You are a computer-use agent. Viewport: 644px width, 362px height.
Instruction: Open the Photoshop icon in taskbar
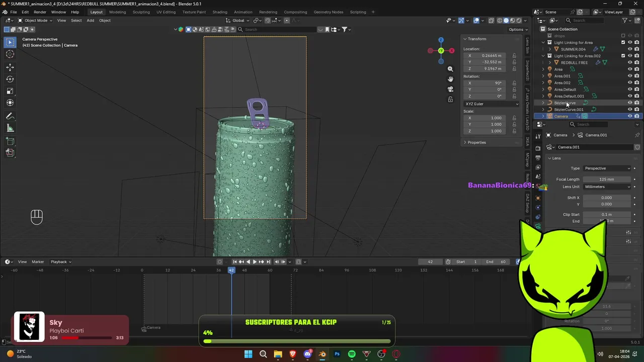coord(337,354)
